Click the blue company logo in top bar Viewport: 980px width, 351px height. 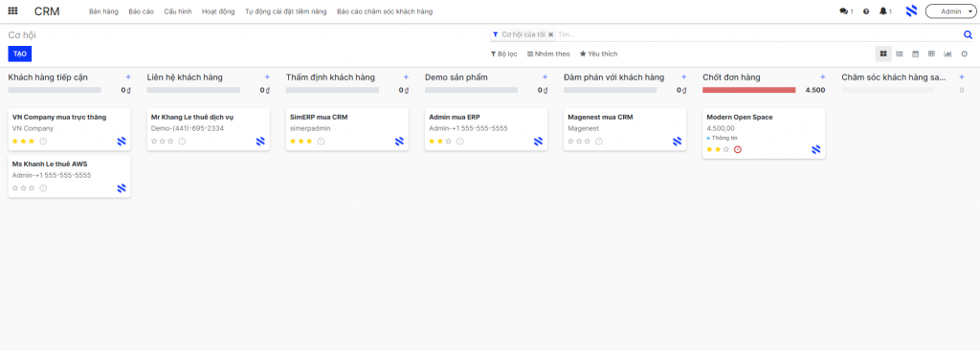[x=912, y=11]
